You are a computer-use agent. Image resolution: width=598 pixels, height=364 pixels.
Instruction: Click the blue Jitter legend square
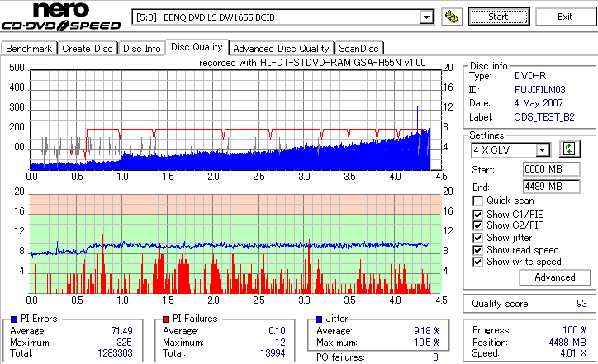click(319, 319)
